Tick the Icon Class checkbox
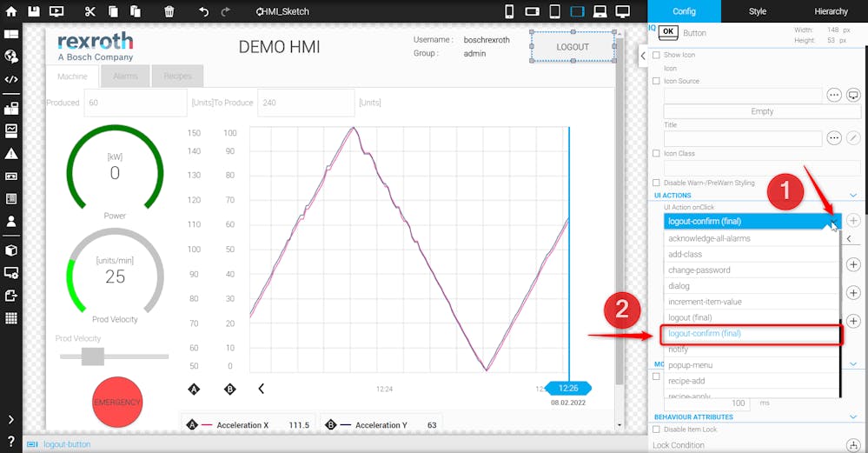Screen dimensions: 868x453 [x=656, y=153]
